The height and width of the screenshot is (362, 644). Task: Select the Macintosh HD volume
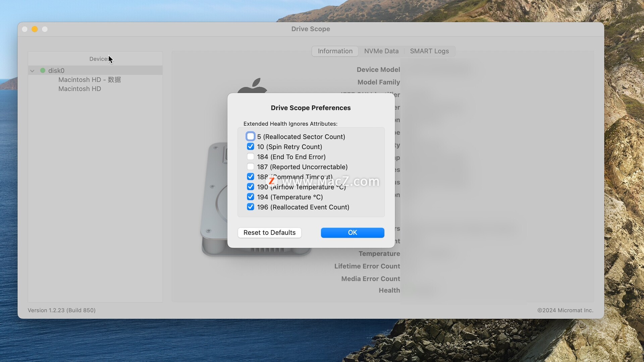pos(79,89)
